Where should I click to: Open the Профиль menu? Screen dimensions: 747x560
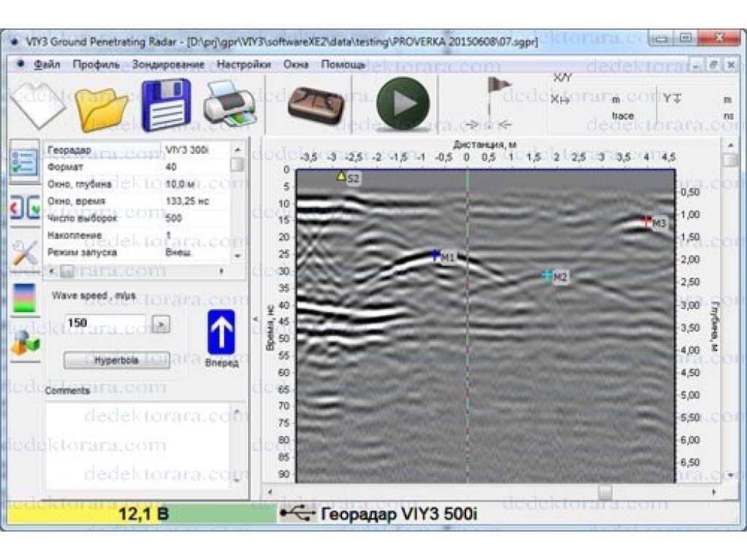(x=96, y=64)
